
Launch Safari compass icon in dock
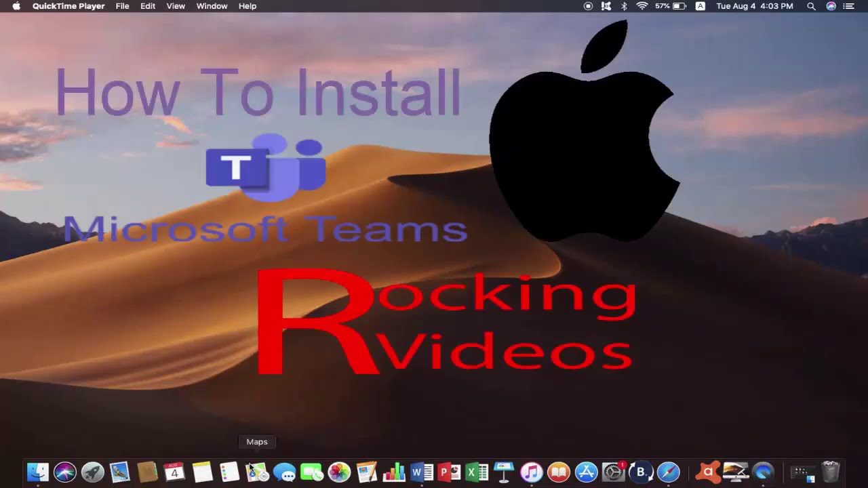tap(669, 472)
